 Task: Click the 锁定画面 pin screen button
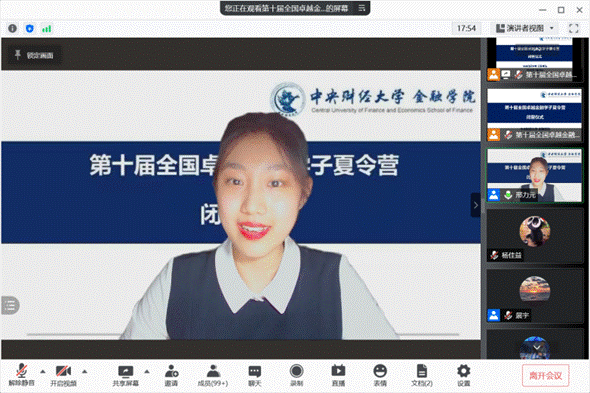34,55
